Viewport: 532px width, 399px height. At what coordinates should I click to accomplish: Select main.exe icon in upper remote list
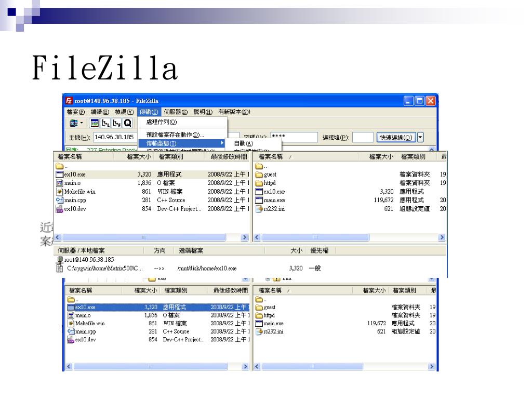259,200
